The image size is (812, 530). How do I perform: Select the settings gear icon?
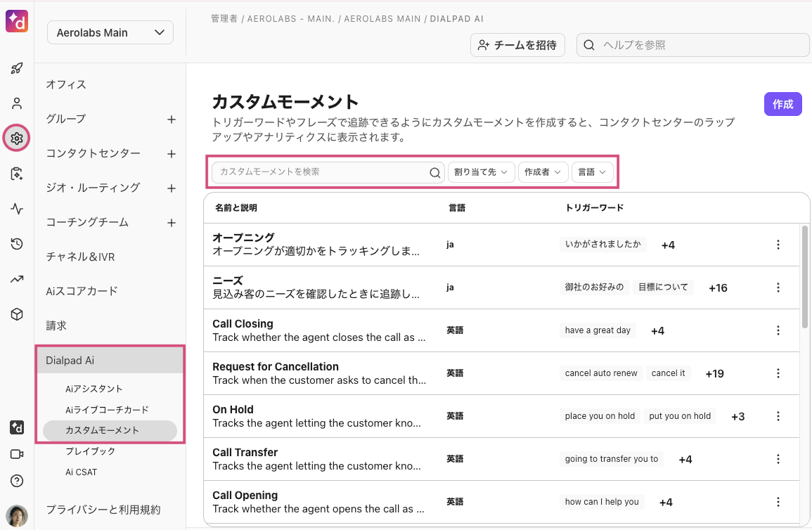17,138
